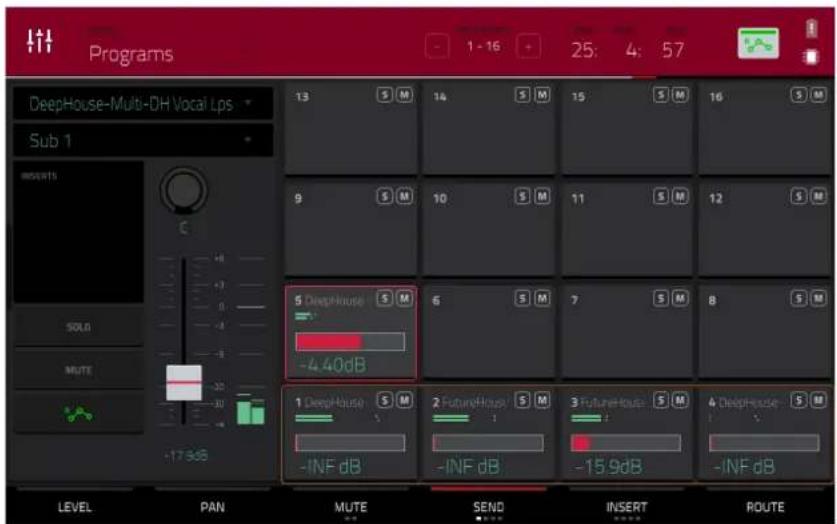Adjust pad 1 send level bar
Image resolution: width=837 pixels, height=524 pixels.
[x=350, y=443]
